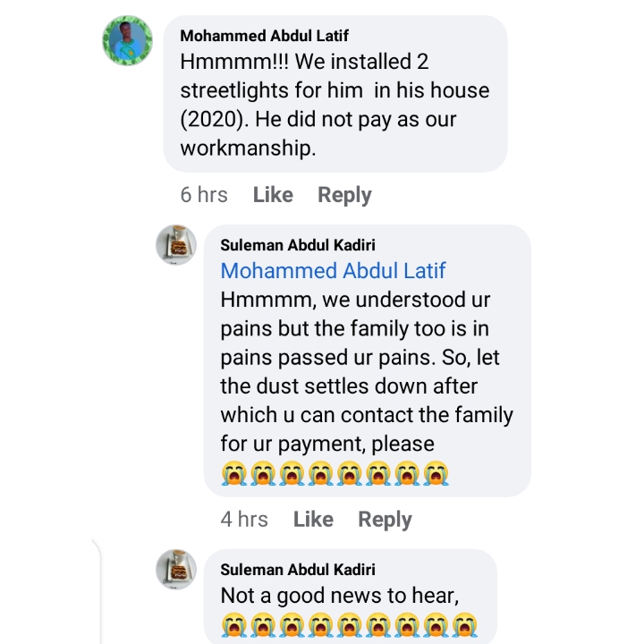644x644 pixels.
Task: Click first crying emoji under 'Not a good news'
Action: 233,623
